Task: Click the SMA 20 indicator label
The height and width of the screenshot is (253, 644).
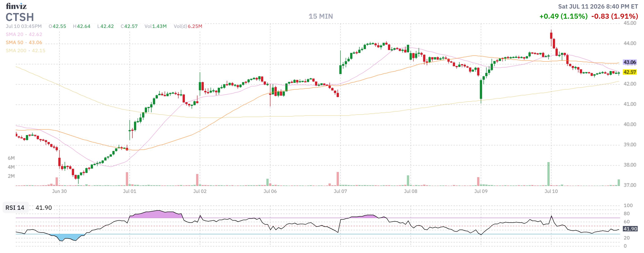Action: click(24, 34)
